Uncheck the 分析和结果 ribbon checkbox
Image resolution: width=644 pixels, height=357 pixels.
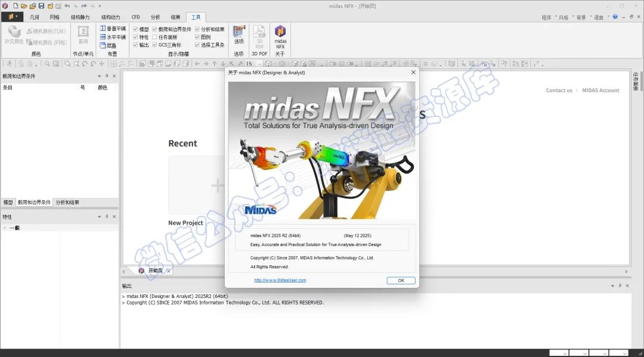click(x=197, y=29)
